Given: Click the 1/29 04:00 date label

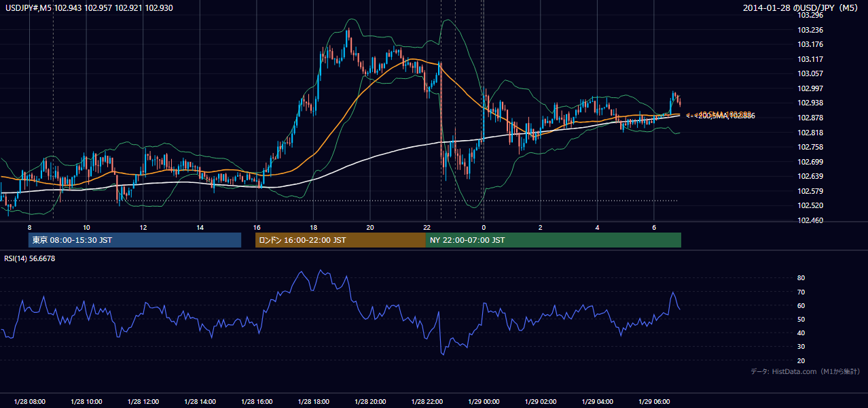Looking at the screenshot, I should click(597, 401).
